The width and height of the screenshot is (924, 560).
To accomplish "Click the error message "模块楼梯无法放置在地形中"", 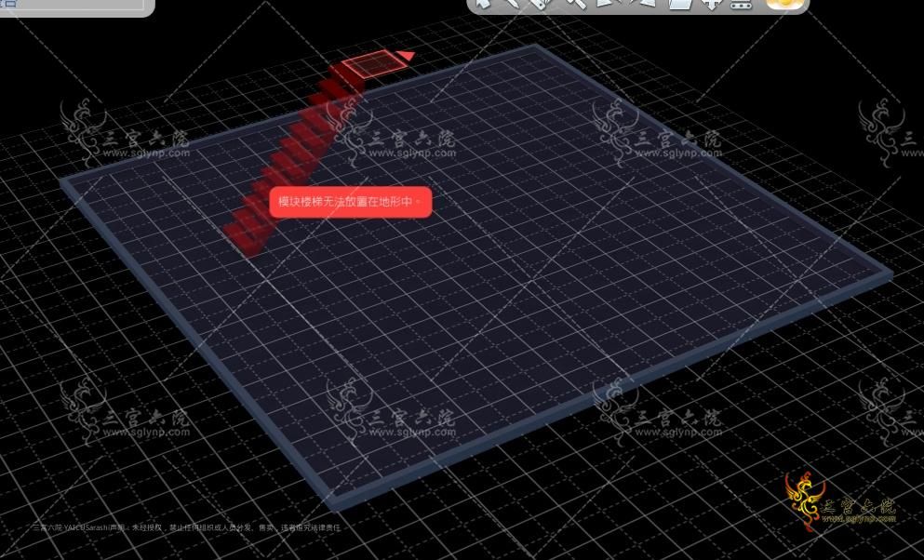I will [351, 202].
